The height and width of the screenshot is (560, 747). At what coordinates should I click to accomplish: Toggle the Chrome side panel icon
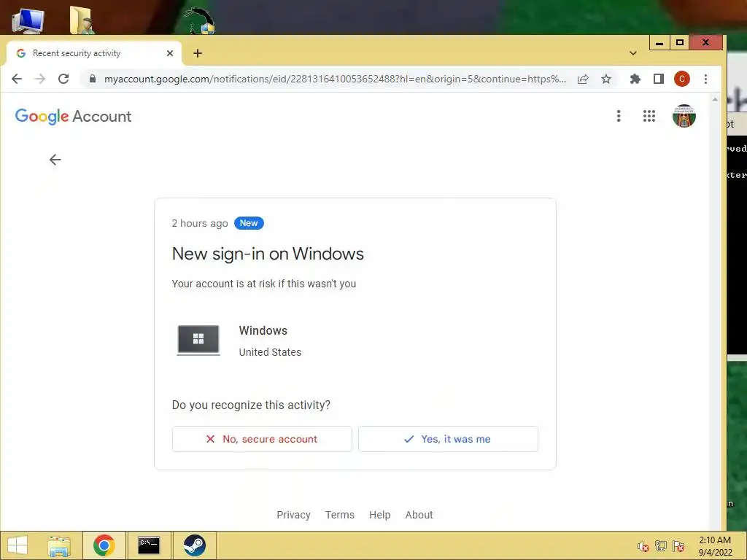[x=659, y=79]
